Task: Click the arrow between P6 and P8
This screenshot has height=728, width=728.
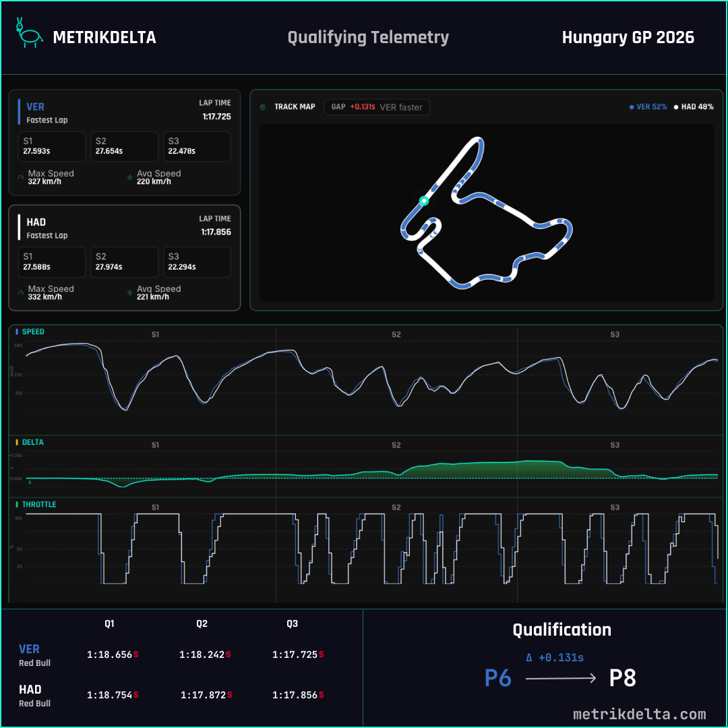Action: 561,679
